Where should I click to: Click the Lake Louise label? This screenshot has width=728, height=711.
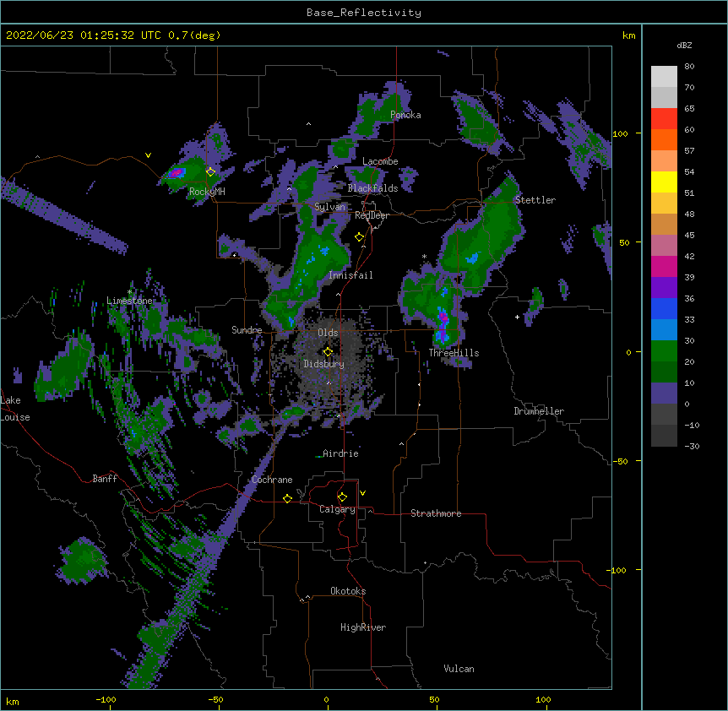15,409
